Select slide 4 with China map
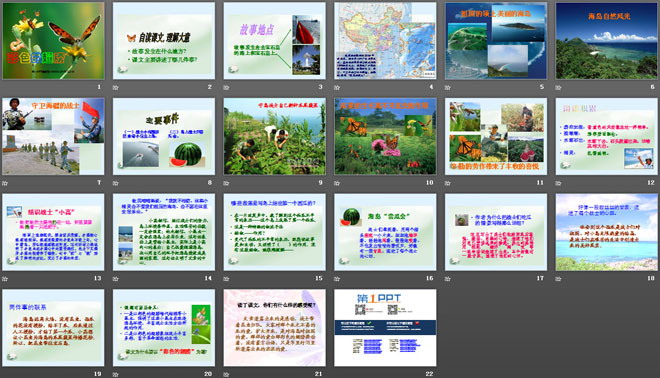Viewport: 660px width, 378px height. [385, 41]
